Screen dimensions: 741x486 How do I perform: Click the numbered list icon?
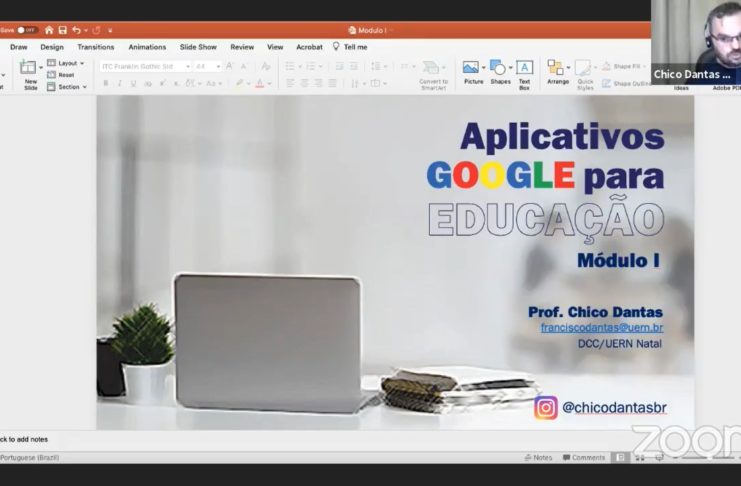[311, 67]
